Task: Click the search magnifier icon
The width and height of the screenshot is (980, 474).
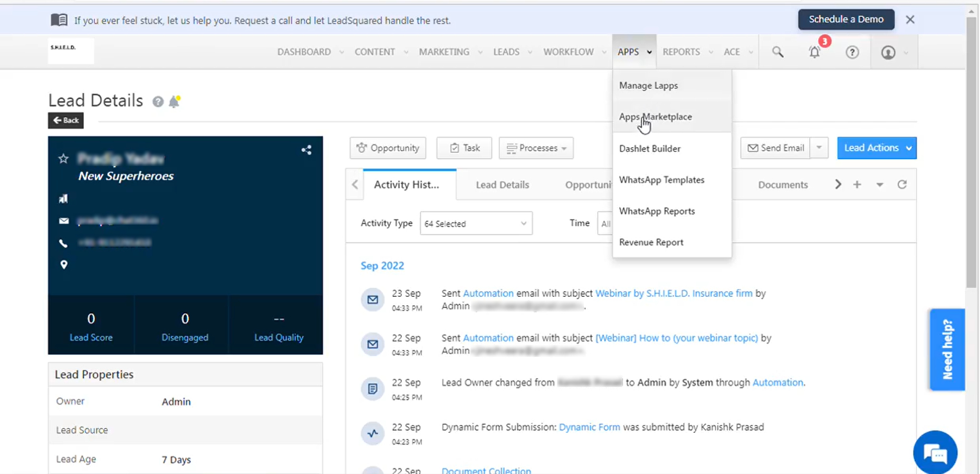Action: tap(777, 52)
